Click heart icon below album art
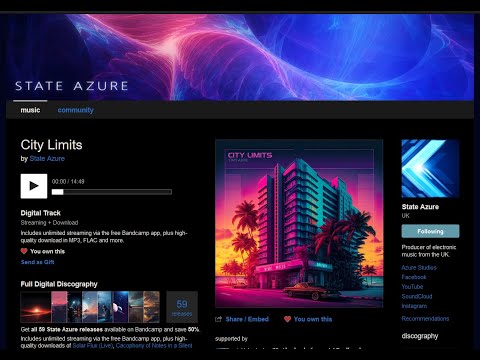Viewport: 480px width, 360px height. click(287, 319)
